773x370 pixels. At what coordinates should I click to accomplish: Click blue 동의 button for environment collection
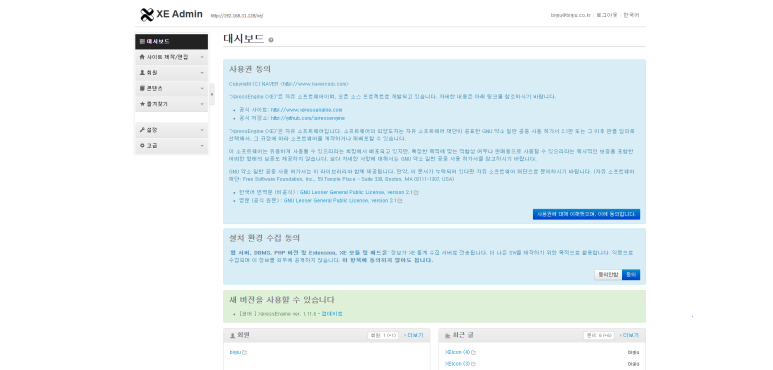click(631, 274)
